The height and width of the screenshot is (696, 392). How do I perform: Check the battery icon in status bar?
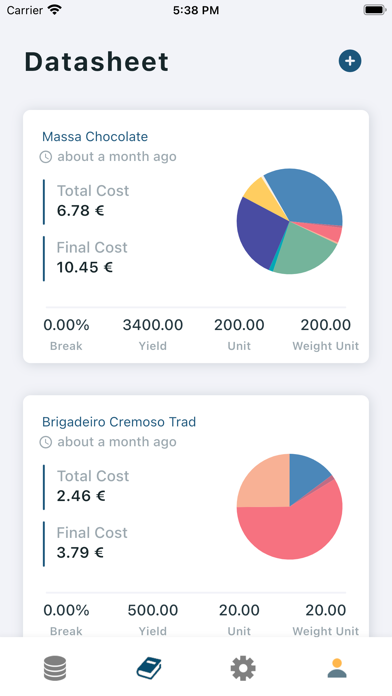pos(375,10)
